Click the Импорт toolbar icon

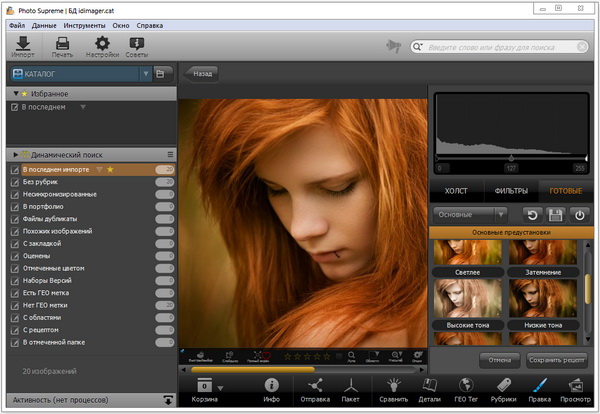[22, 44]
